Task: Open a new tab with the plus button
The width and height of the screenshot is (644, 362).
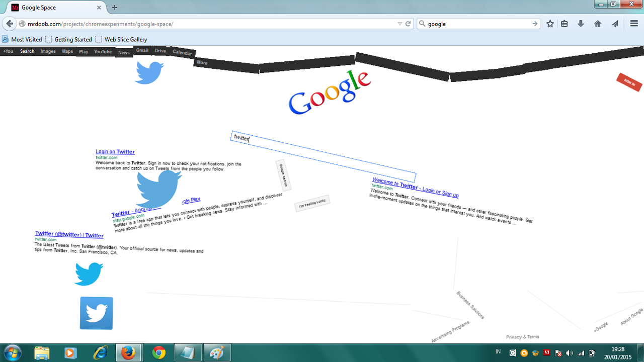Action: [114, 8]
